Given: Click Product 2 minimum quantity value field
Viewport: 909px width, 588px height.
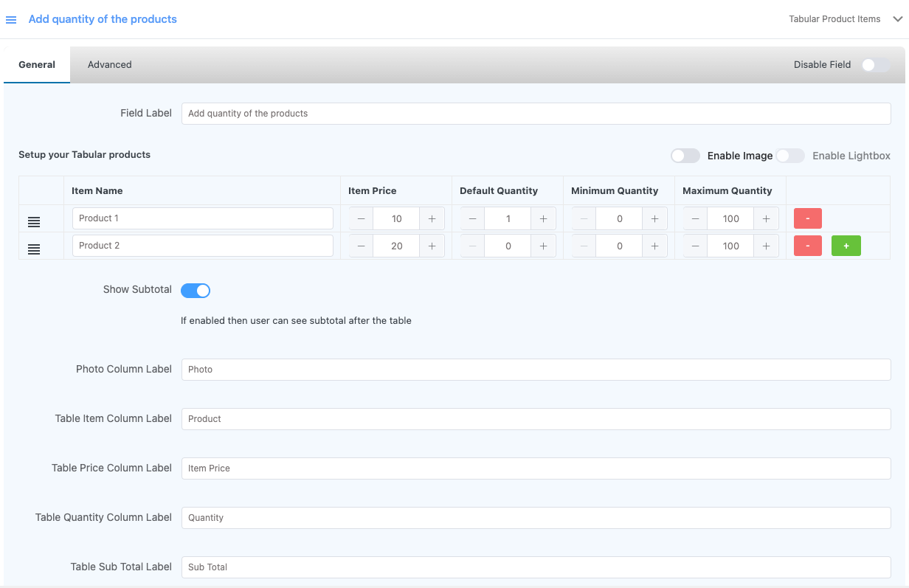Looking at the screenshot, I should (619, 246).
